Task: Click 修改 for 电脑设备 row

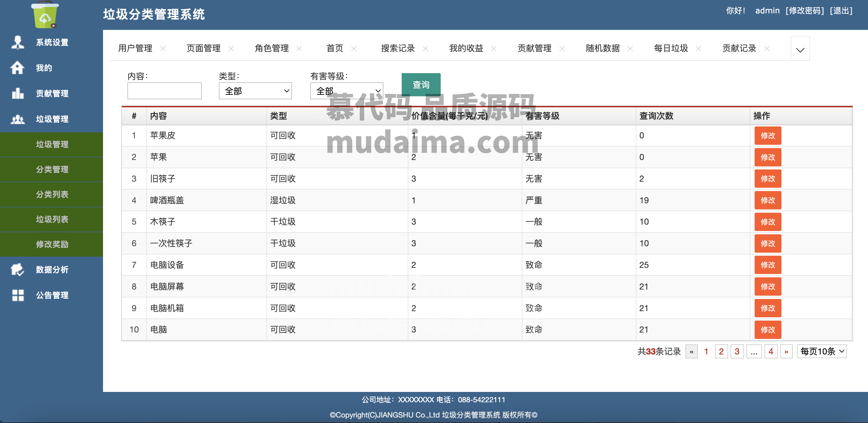Action: [x=768, y=265]
